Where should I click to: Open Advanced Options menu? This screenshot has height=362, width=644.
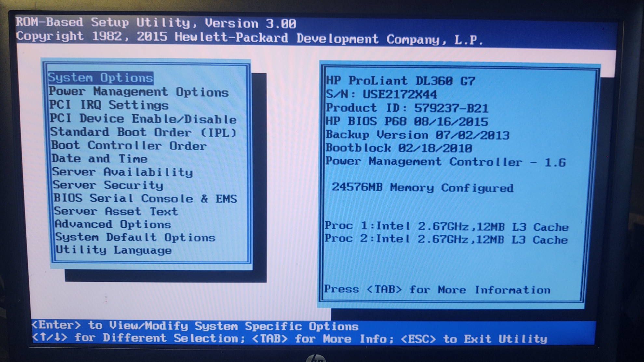point(113,225)
